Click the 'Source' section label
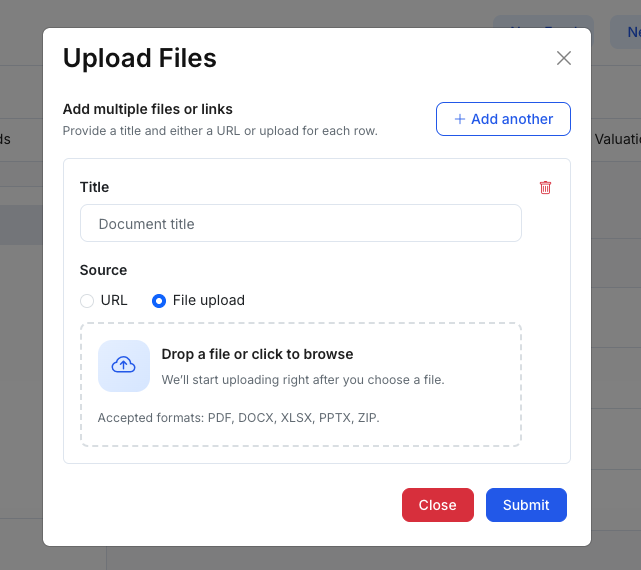 [103, 270]
